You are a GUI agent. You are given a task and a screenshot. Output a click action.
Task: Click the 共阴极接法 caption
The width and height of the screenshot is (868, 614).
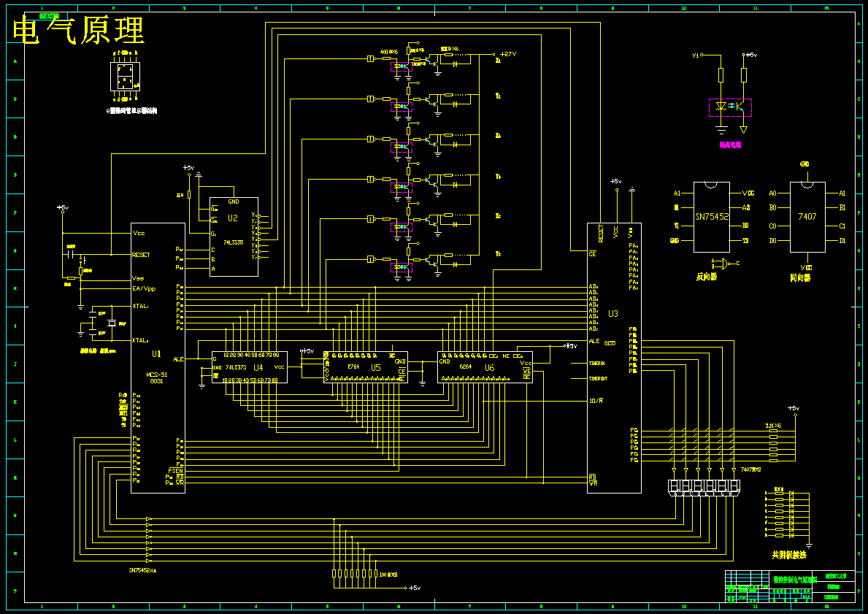pos(789,555)
